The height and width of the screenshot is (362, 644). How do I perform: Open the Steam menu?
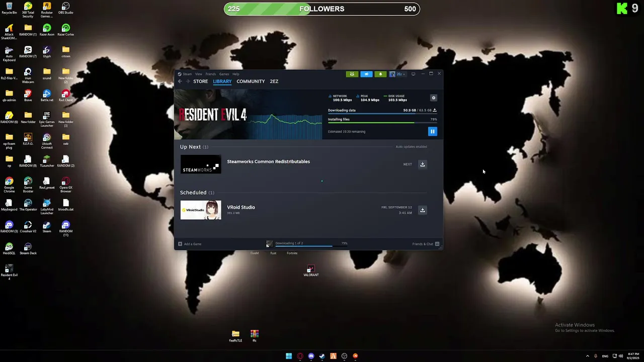(x=187, y=74)
